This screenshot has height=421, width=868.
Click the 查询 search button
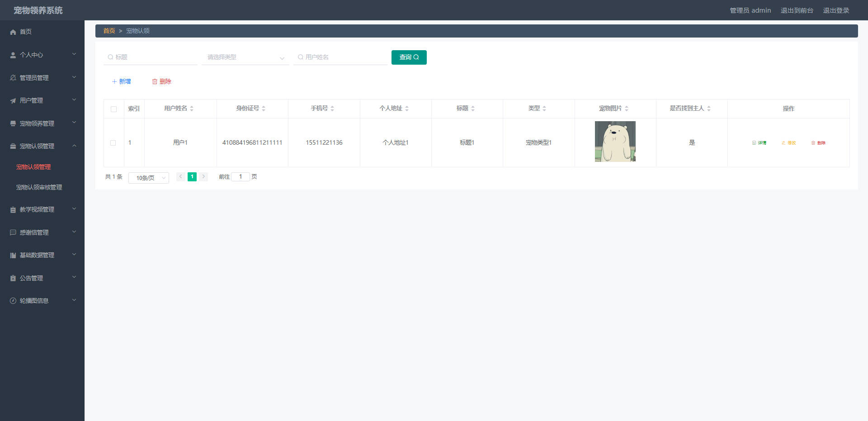[409, 57]
